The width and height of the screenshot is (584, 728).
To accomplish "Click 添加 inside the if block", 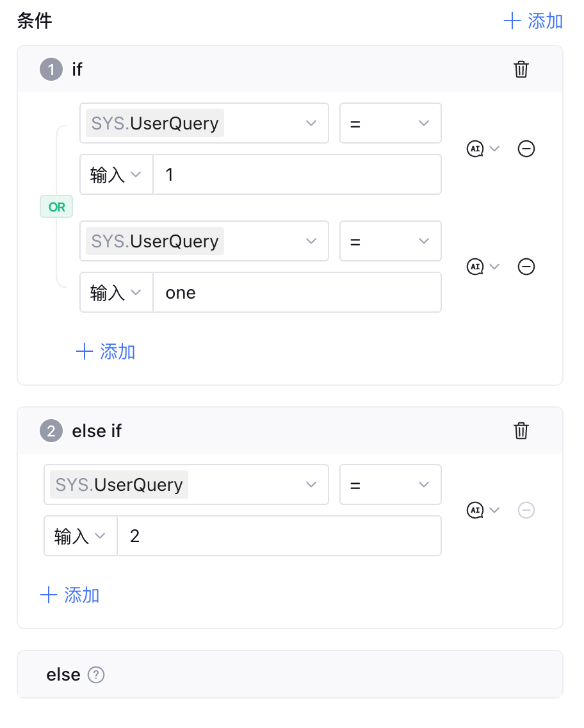I will coord(106,351).
